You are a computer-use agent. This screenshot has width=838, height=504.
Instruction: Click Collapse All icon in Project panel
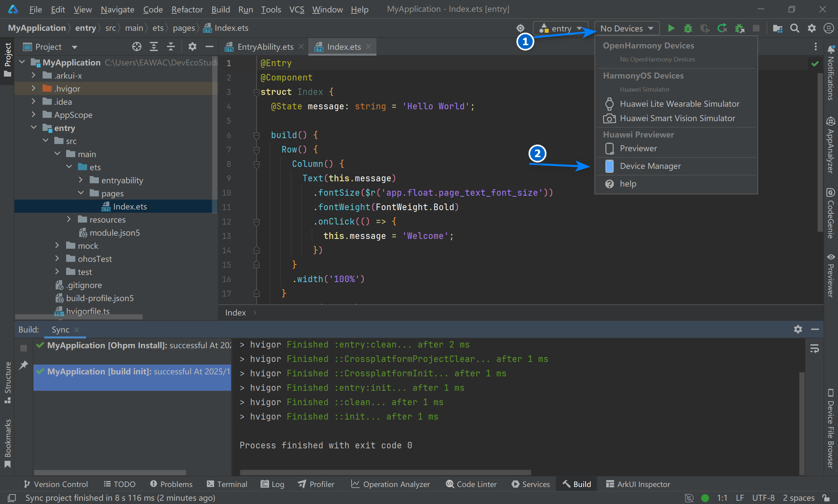click(171, 46)
